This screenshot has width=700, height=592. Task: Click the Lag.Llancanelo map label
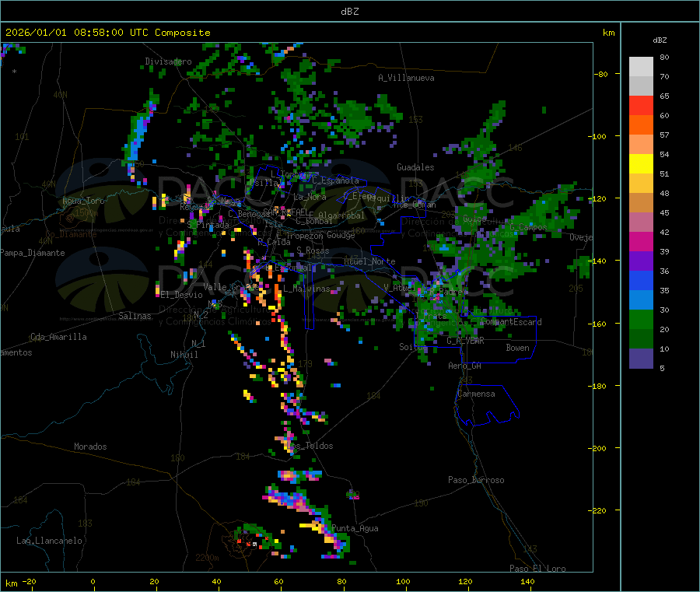pyautogui.click(x=49, y=541)
